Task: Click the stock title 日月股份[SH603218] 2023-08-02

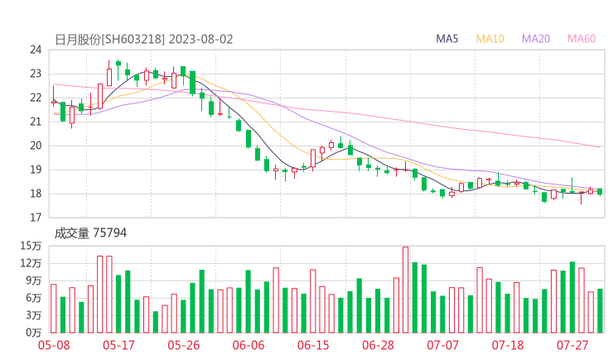Action: pos(144,40)
